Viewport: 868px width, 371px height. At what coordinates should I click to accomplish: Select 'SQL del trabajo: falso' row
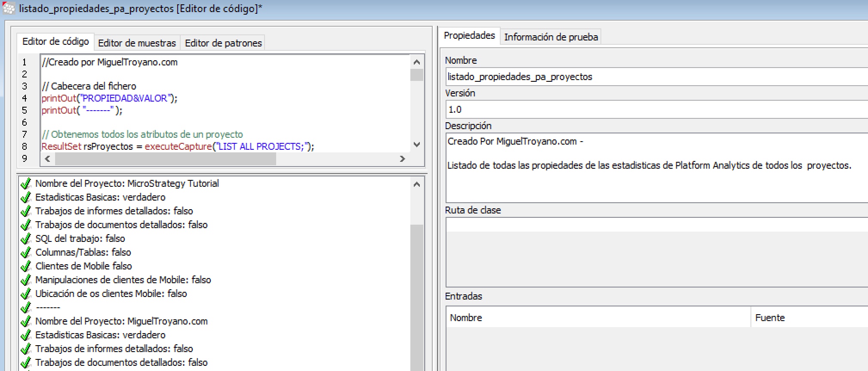click(x=80, y=238)
